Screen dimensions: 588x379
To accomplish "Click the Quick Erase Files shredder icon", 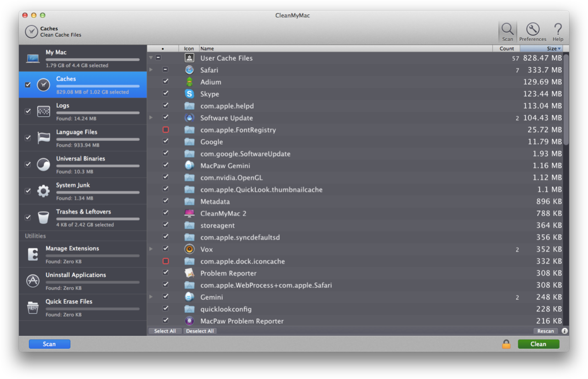I will pyautogui.click(x=33, y=308).
